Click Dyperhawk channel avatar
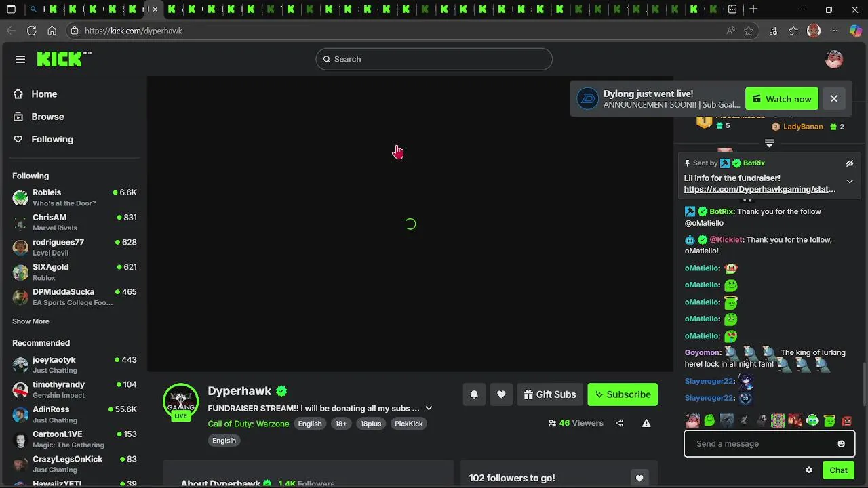Screen dimensions: 868x488 tap(180, 401)
